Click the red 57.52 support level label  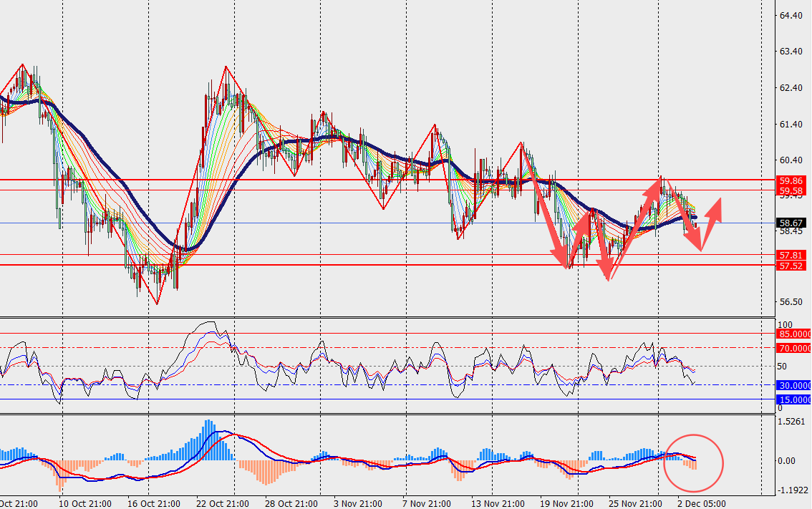(791, 266)
